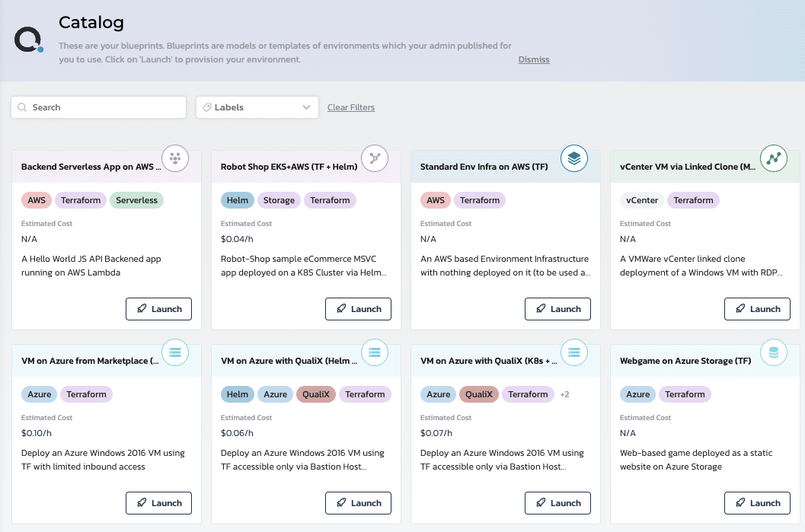Click the $0.10/h estimated cost value
The height and width of the screenshot is (532, 805).
[37, 433]
